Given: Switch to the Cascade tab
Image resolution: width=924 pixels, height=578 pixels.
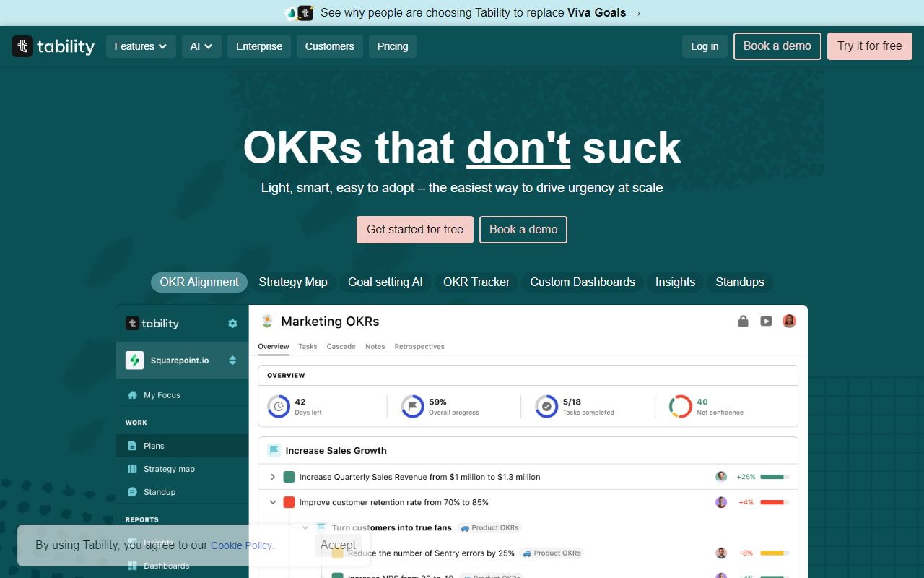Looking at the screenshot, I should (x=341, y=346).
